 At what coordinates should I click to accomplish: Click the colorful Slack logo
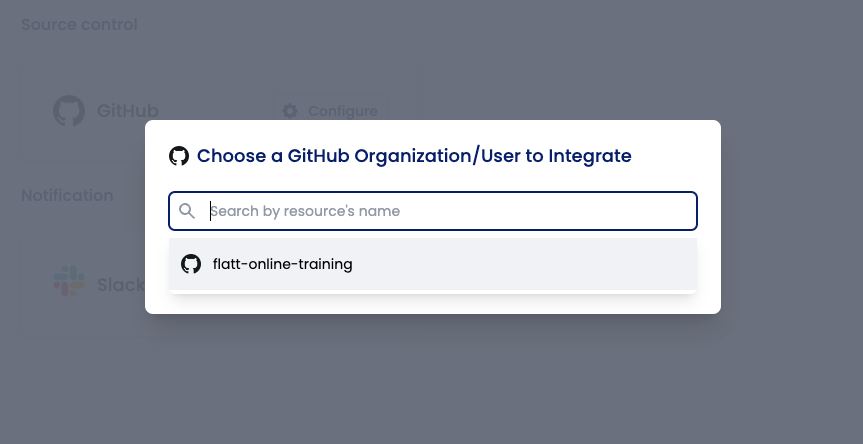[69, 281]
